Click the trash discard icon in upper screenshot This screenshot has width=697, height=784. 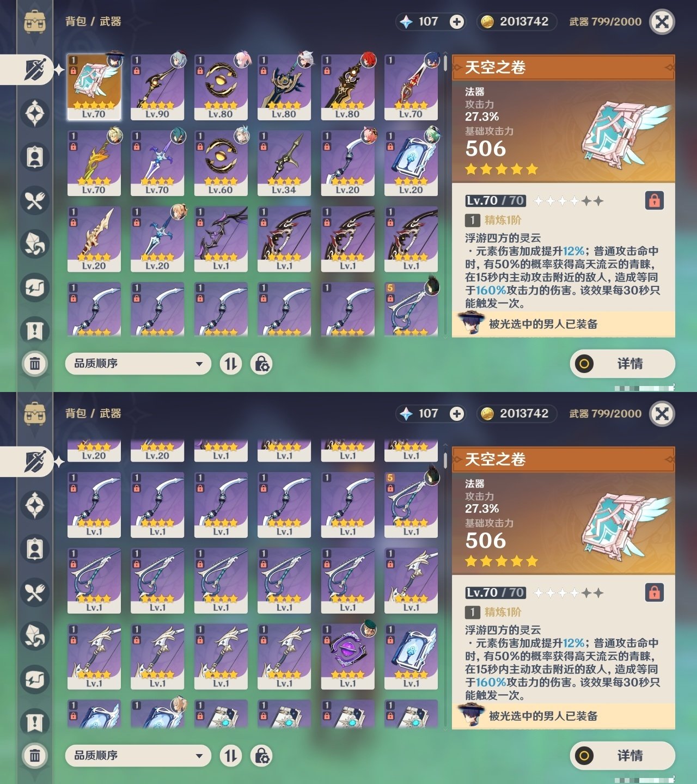tap(35, 363)
